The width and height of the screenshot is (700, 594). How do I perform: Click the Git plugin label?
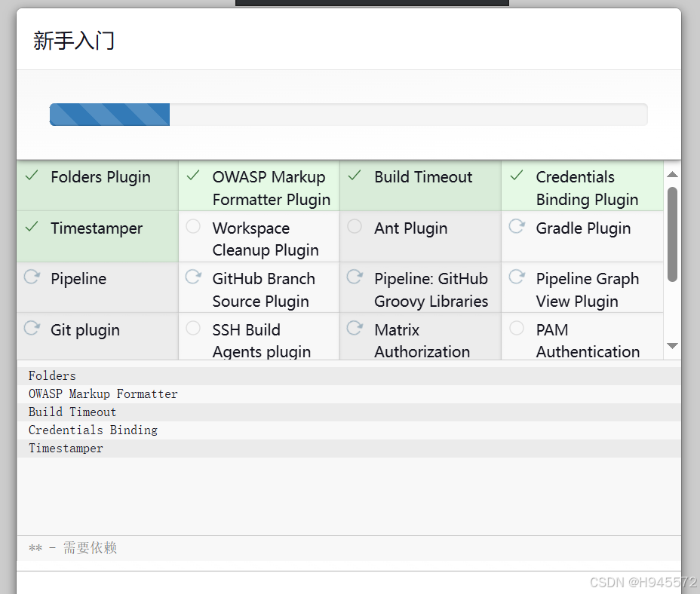pyautogui.click(x=84, y=330)
